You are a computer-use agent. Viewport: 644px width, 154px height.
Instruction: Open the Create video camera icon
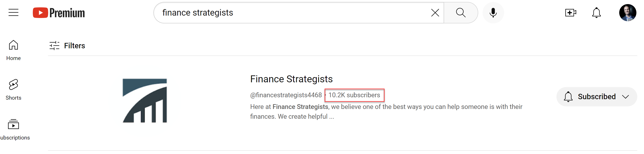[571, 13]
